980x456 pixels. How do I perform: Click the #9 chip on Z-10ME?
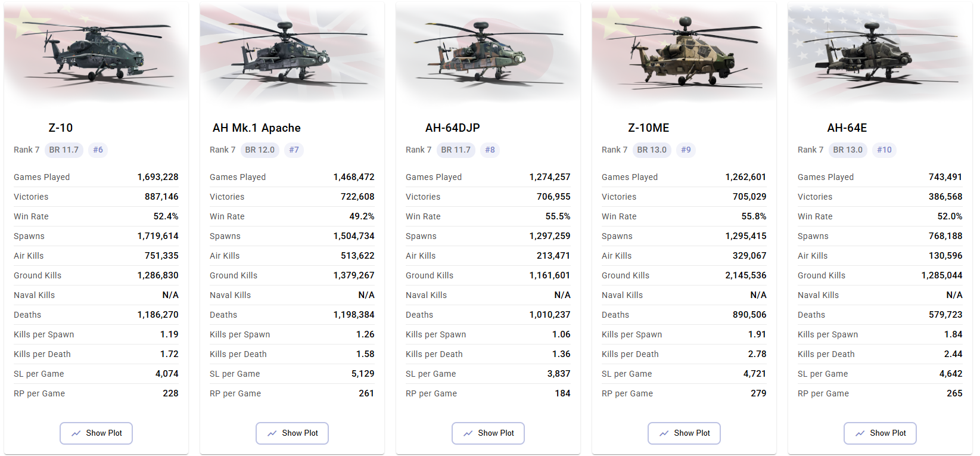686,150
